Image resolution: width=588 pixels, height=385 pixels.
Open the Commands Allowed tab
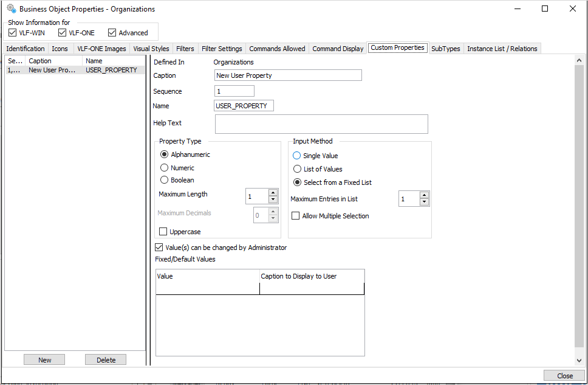tap(277, 49)
